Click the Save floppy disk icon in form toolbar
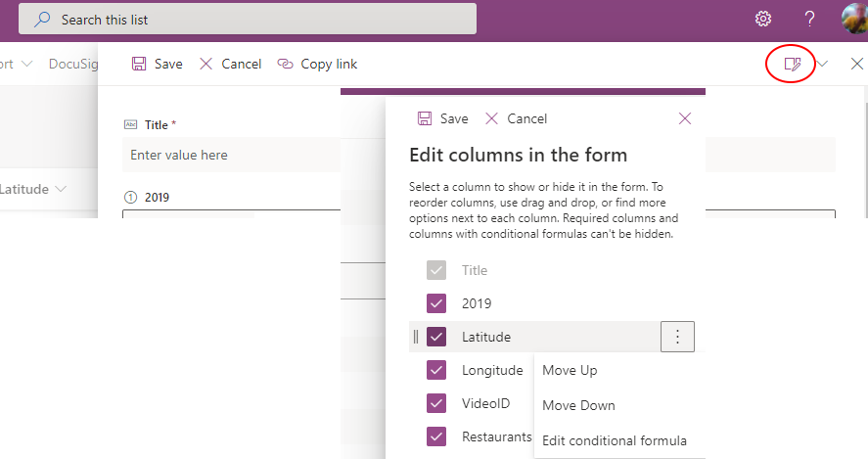The image size is (868, 459). tap(139, 65)
